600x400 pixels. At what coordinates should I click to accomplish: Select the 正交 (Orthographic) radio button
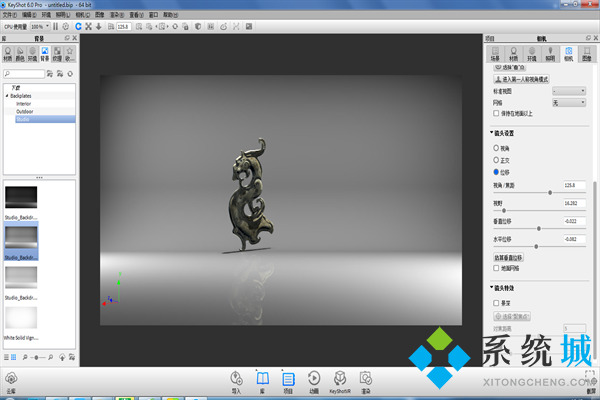(x=494, y=159)
